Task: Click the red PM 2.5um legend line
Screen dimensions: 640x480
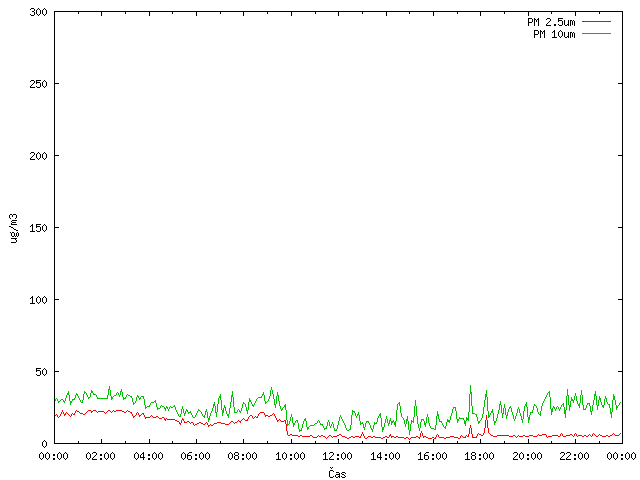Action: pos(596,21)
